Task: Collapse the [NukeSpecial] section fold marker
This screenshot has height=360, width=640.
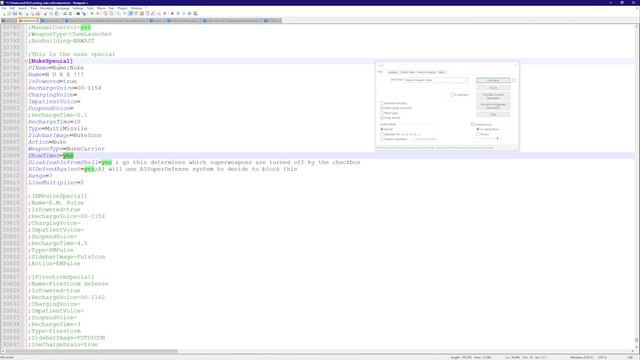Action: 26,61
